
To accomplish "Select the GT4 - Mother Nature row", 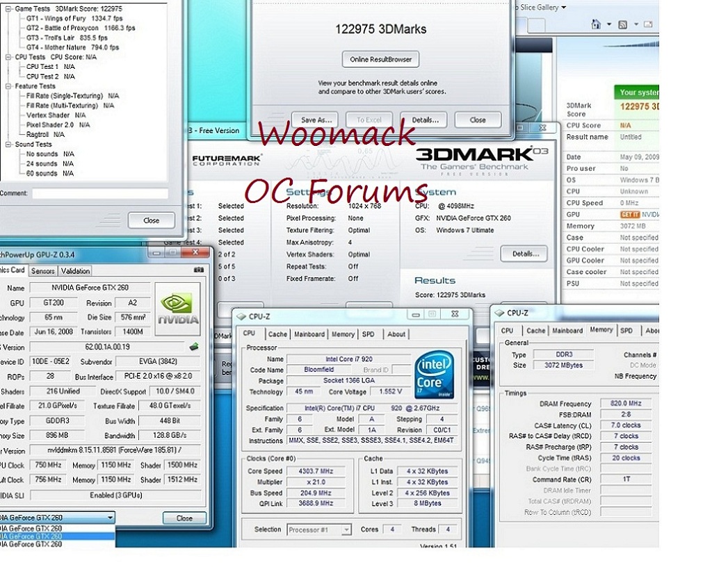I will [72, 47].
